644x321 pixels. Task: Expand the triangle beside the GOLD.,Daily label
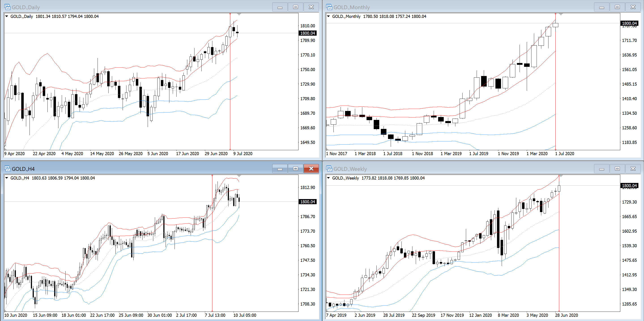click(7, 16)
